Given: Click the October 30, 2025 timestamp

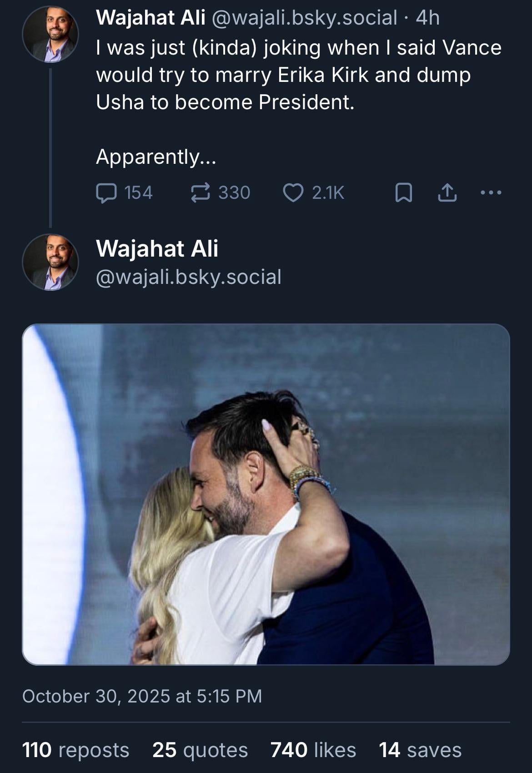Looking at the screenshot, I should pyautogui.click(x=142, y=696).
